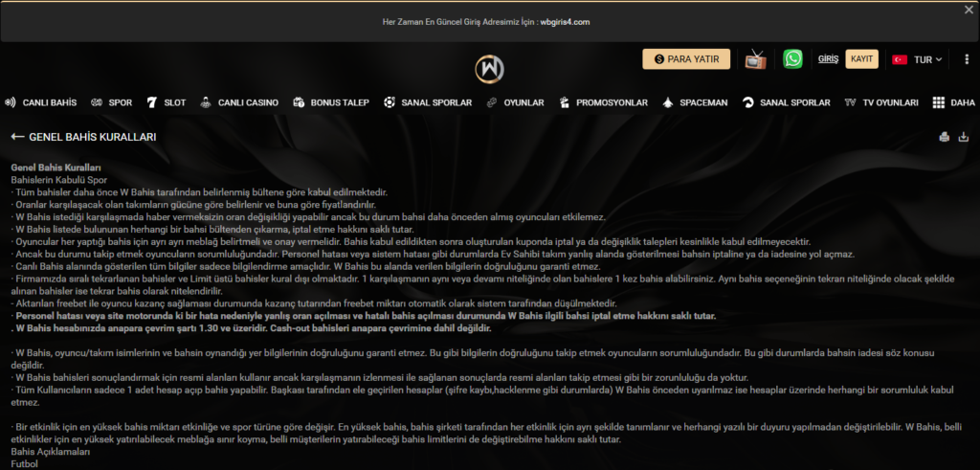980x470 pixels.
Task: Click the 'Bahislerin Kabulü Spor' line
Action: click(x=58, y=180)
